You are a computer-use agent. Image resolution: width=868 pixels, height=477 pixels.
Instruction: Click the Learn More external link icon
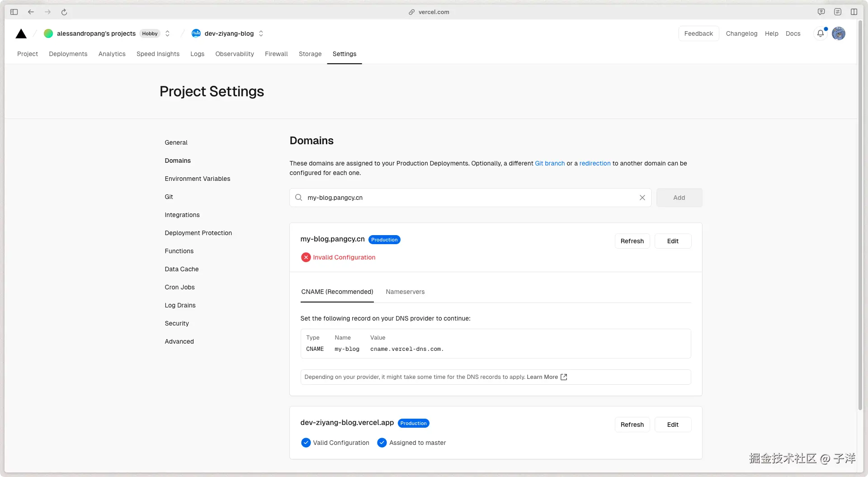pyautogui.click(x=564, y=377)
